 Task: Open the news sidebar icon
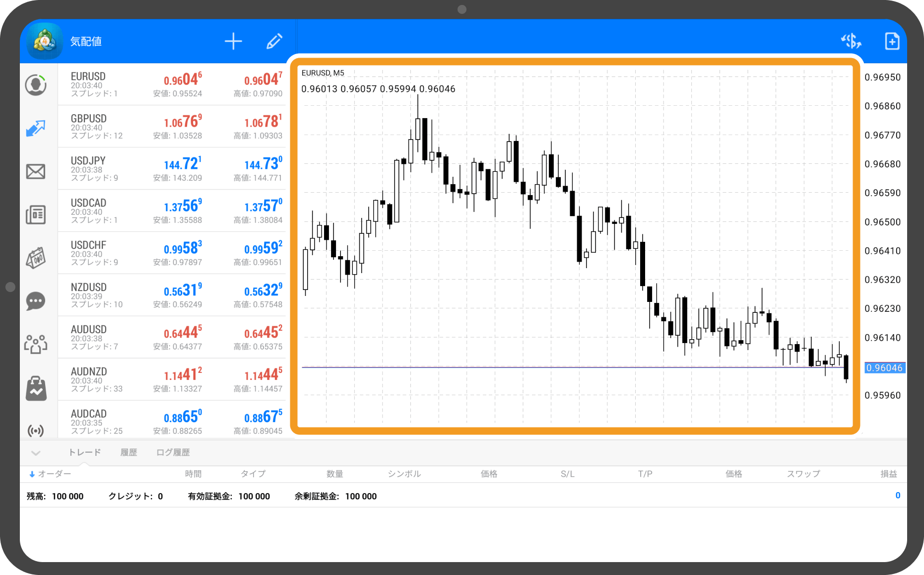[x=36, y=215]
